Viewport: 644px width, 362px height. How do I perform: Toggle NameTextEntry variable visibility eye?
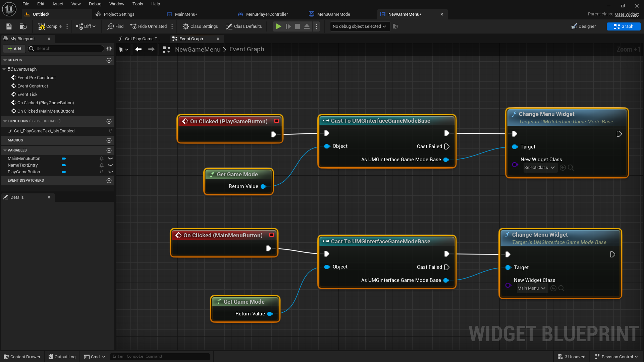[111, 165]
